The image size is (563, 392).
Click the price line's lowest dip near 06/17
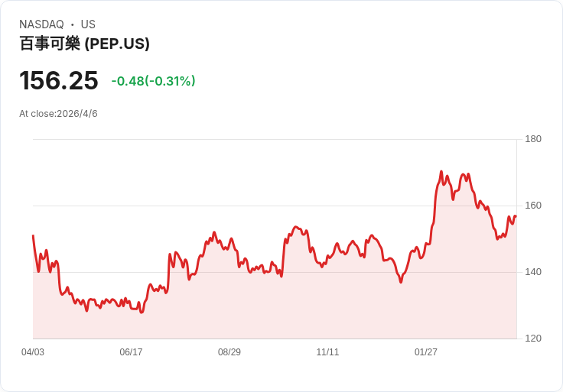point(141,312)
